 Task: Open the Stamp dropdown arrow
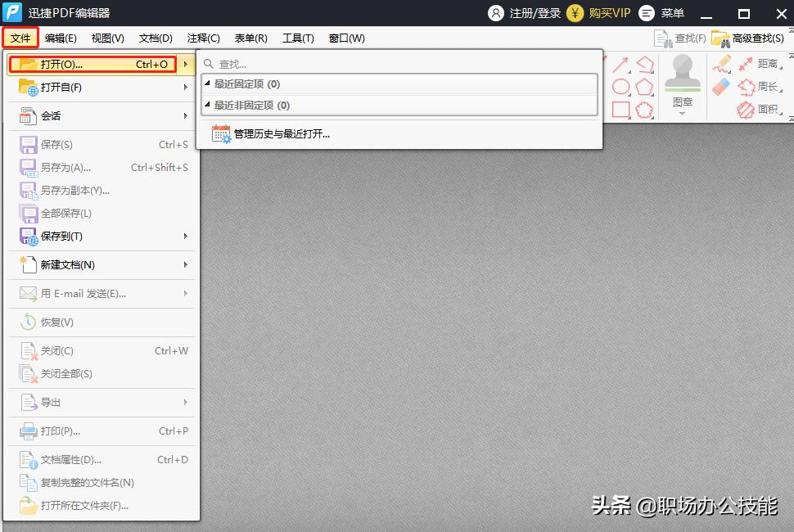(x=683, y=113)
